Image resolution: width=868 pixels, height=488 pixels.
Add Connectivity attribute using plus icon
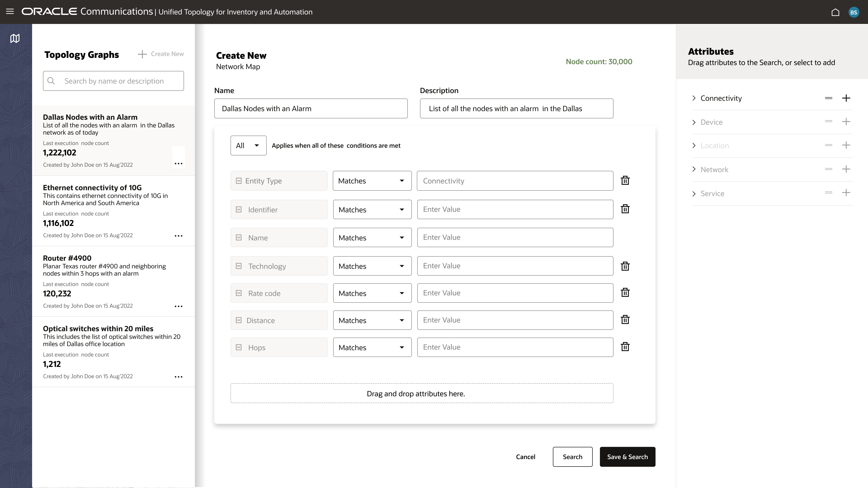(846, 98)
